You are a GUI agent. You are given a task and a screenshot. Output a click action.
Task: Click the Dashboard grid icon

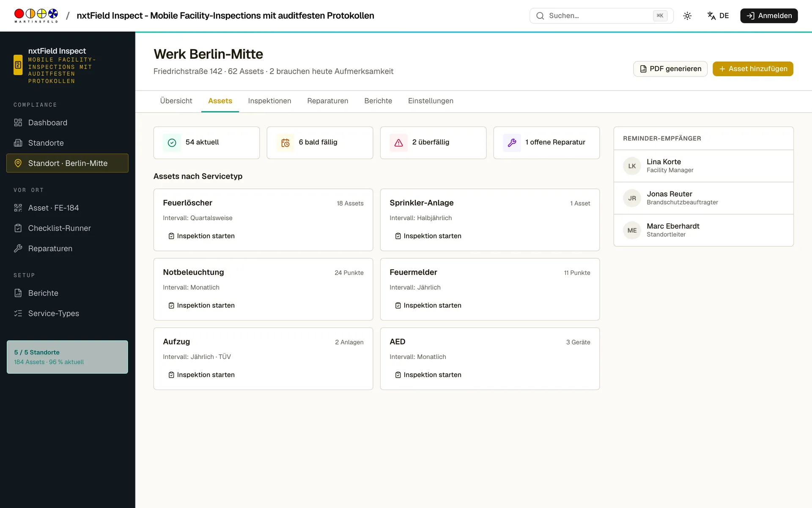point(18,122)
